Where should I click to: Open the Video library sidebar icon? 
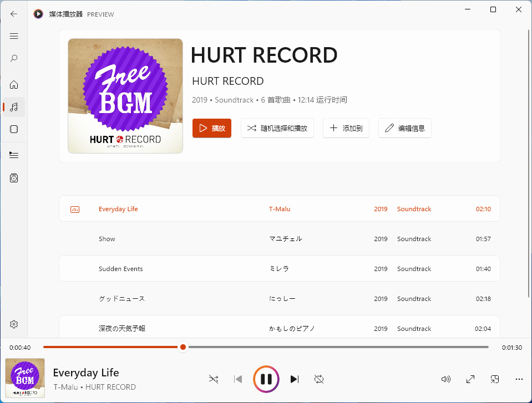point(14,129)
